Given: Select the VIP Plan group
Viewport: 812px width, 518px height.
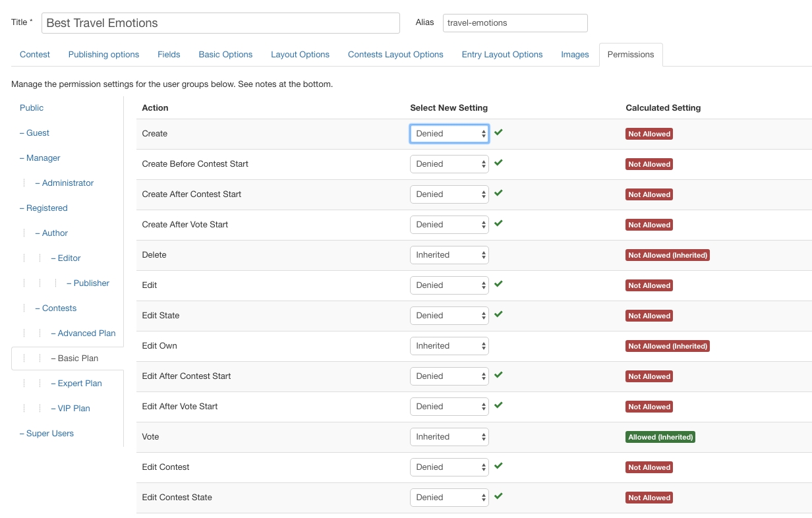Looking at the screenshot, I should coord(74,409).
